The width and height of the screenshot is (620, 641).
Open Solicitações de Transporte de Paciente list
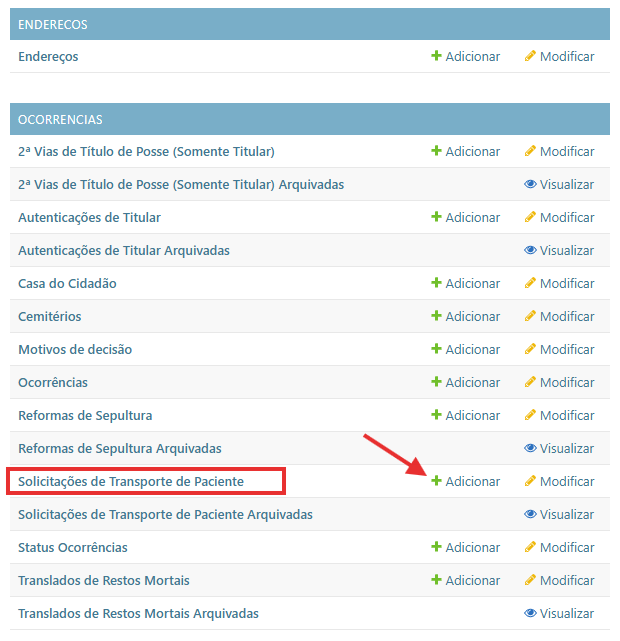pos(131,482)
